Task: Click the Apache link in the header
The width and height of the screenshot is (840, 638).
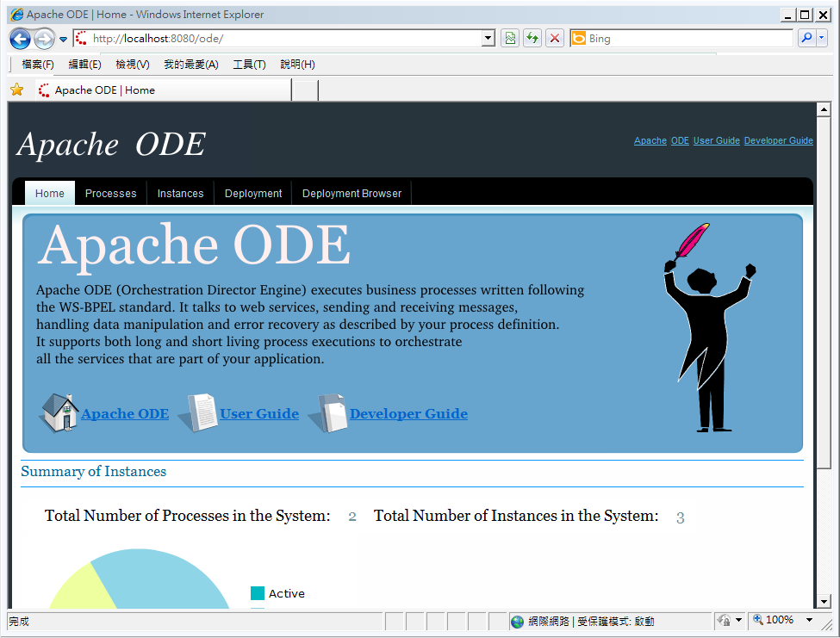Action: coord(650,140)
